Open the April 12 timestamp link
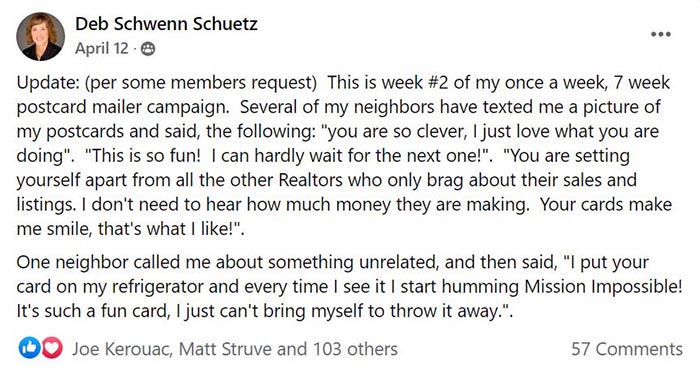Image resolution: width=700 pixels, height=374 pixels. [102, 48]
